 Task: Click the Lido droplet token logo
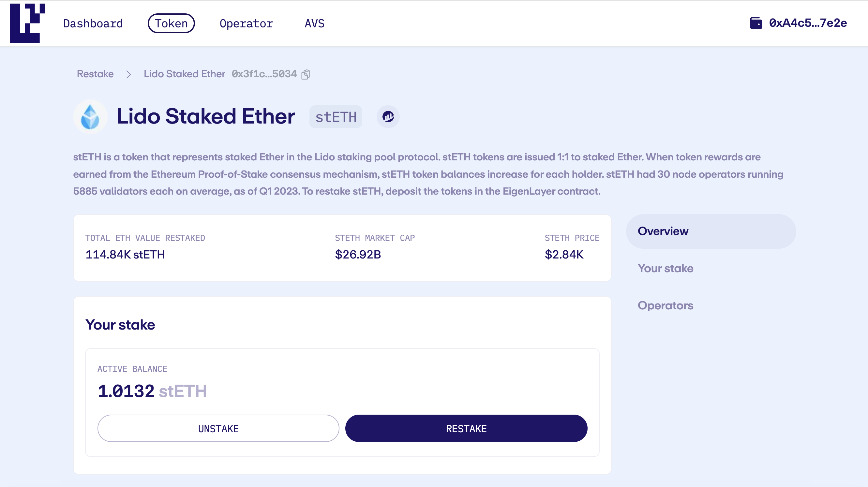point(90,117)
